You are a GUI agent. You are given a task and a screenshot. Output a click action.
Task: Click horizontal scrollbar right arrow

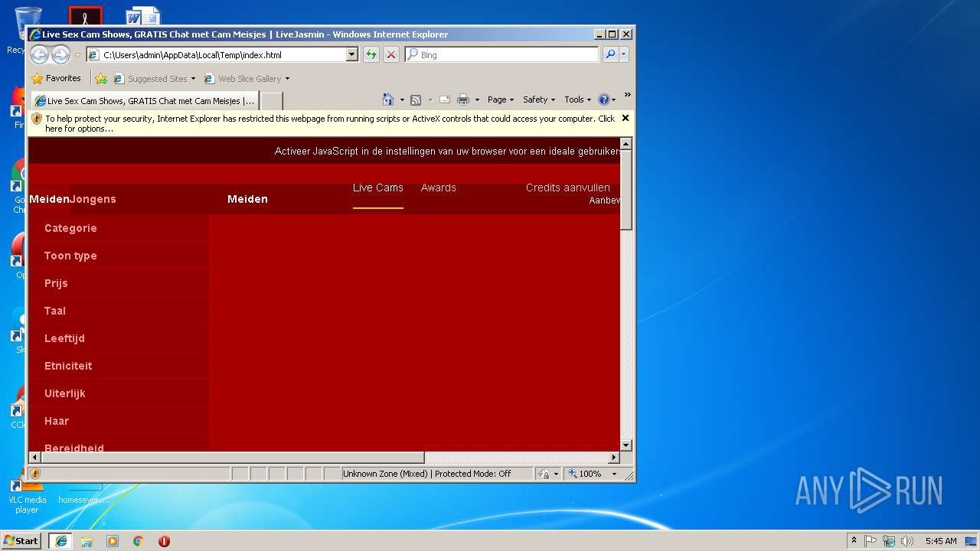point(613,457)
